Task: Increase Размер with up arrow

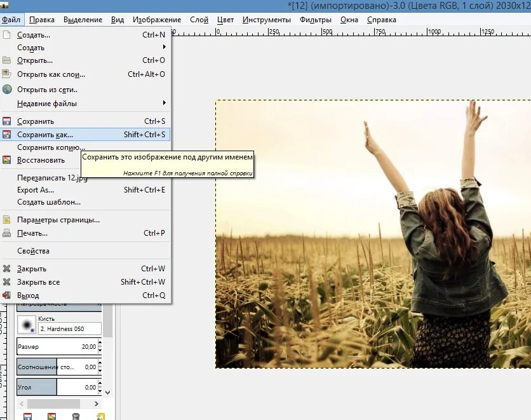Action: pyautogui.click(x=100, y=343)
